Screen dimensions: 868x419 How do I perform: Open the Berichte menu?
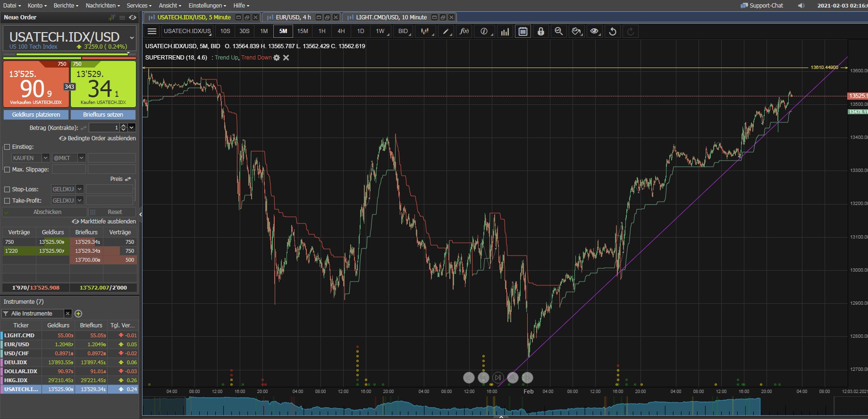[66, 5]
